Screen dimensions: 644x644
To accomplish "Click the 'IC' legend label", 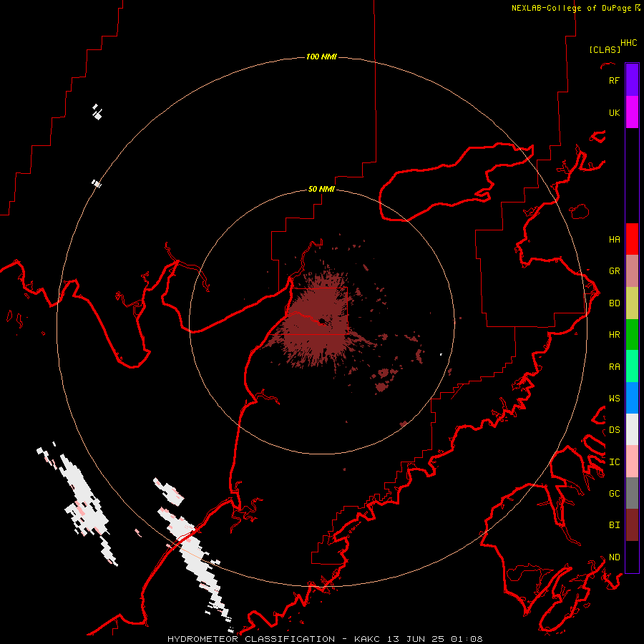I will (x=614, y=462).
